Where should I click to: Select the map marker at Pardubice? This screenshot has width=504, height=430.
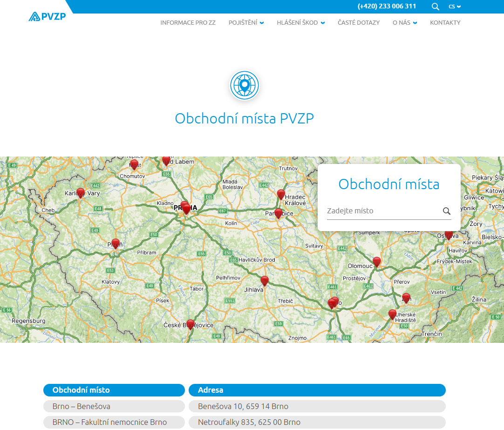tap(279, 213)
